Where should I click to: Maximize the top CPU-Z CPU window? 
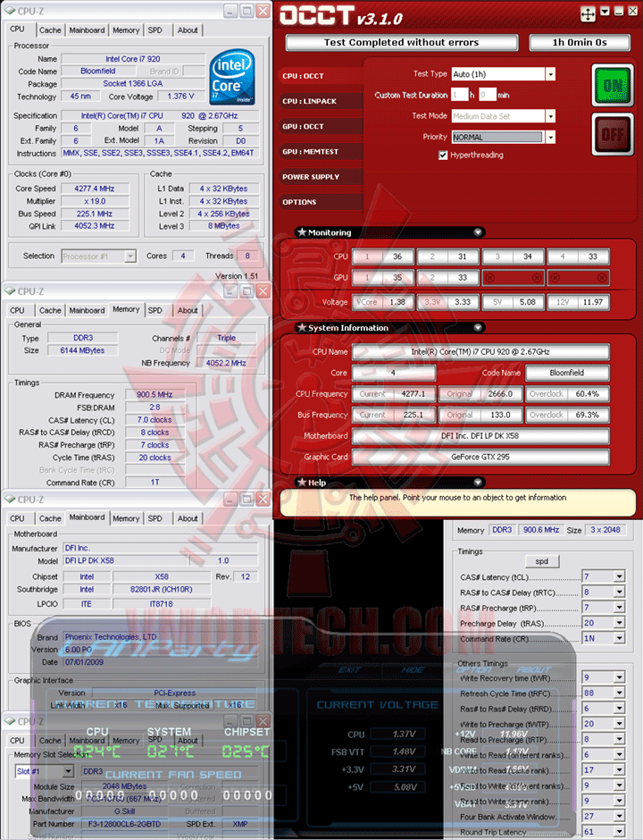click(246, 11)
